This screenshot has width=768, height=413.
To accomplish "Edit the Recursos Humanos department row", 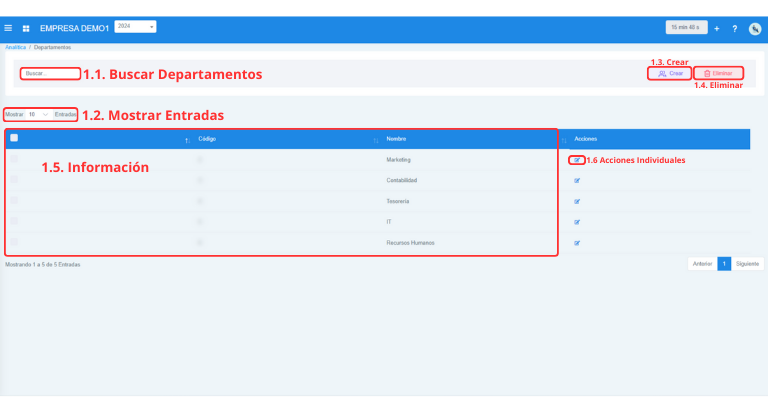I will pos(577,243).
